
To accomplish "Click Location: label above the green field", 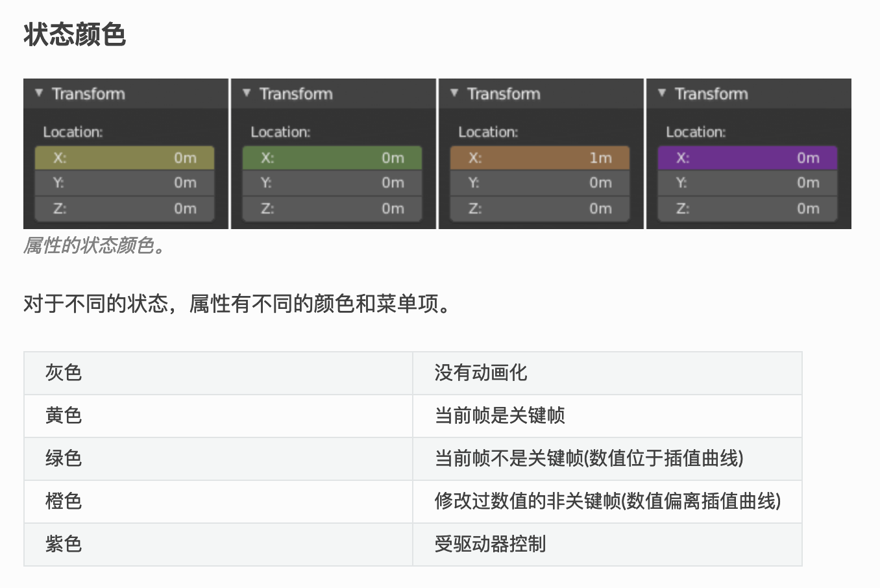I will point(280,132).
